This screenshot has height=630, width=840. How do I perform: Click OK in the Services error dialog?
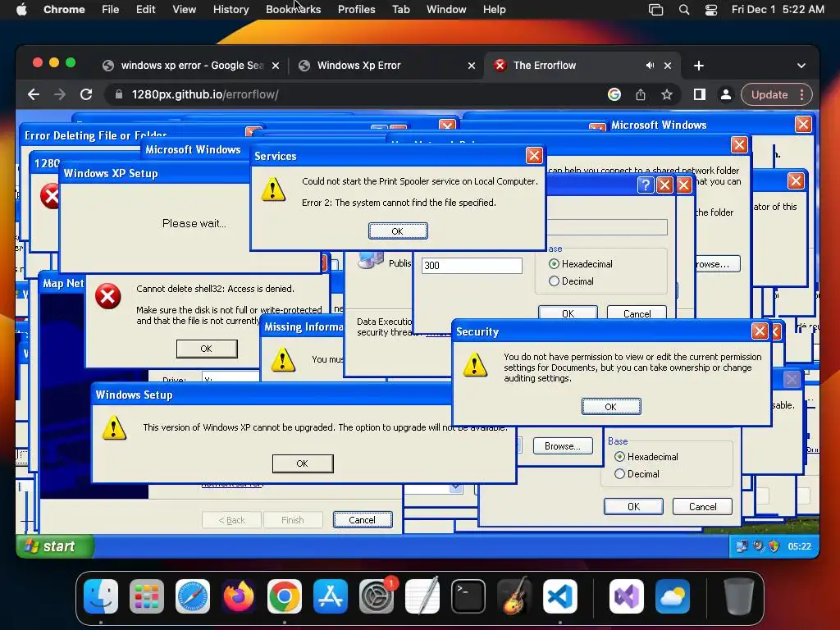click(398, 231)
